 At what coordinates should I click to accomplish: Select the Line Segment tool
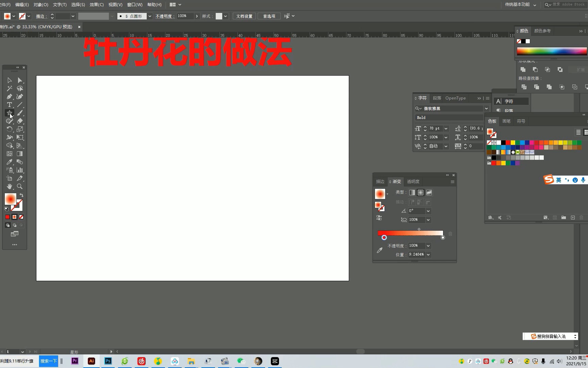(20, 105)
